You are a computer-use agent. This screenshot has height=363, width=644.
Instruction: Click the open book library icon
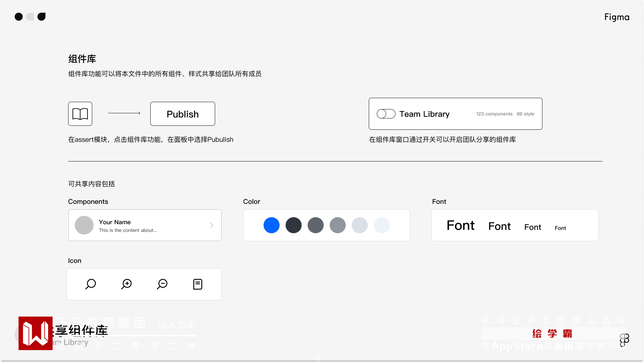coord(80,114)
